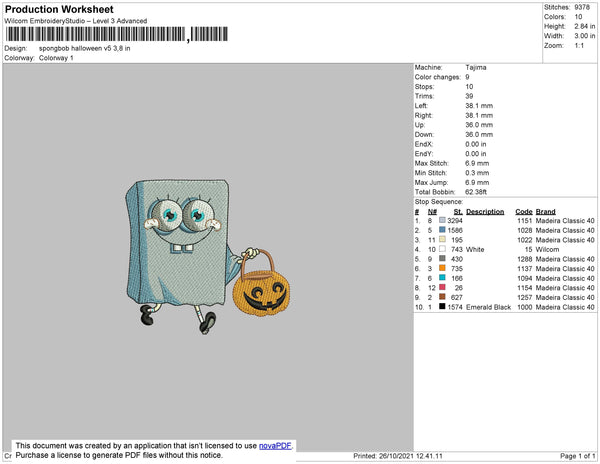
Task: Click the 'Brand' column header
Action: (x=546, y=212)
